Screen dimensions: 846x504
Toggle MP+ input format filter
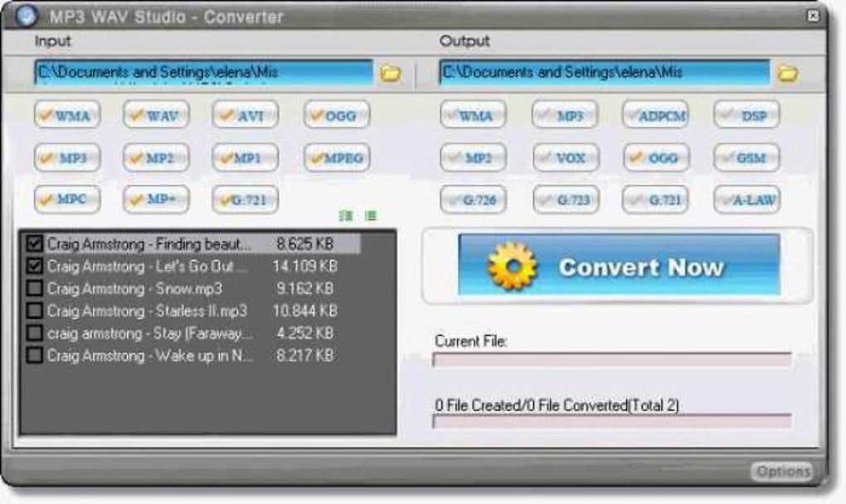pos(157,200)
